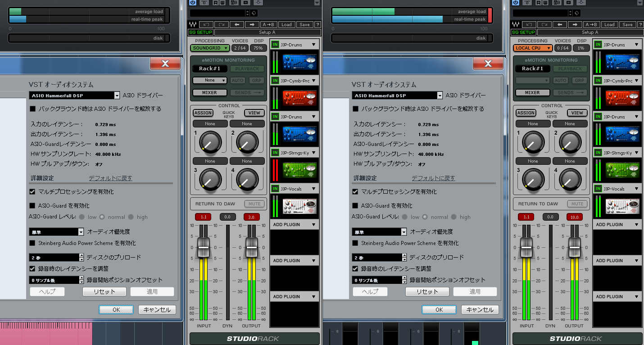Open help question mark in Local CPU StudioRack
The image size is (644, 345).
point(641,24)
